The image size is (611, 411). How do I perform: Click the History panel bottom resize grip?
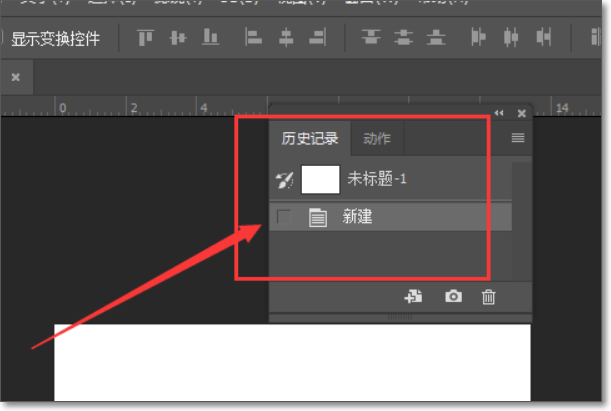400,318
